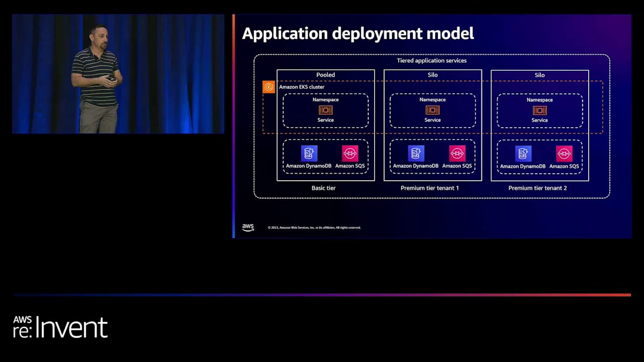This screenshot has width=644, height=362.
Task: Click the AWS re:Invent logo
Action: [x=60, y=327]
